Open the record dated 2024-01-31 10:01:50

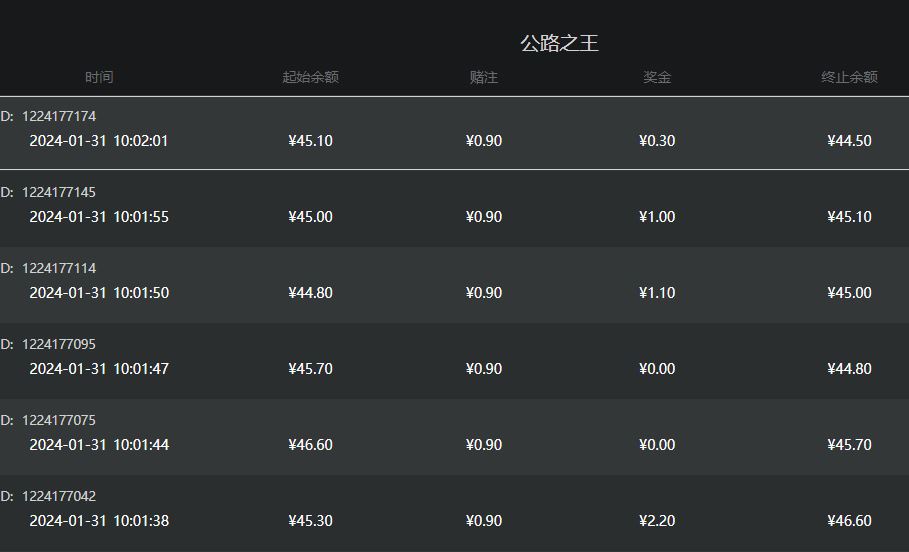[454, 285]
